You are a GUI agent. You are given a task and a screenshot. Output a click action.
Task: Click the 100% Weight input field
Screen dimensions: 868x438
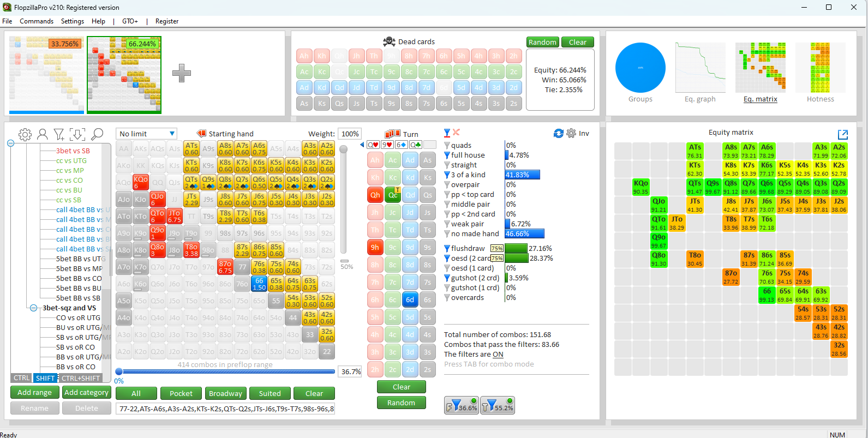click(350, 134)
